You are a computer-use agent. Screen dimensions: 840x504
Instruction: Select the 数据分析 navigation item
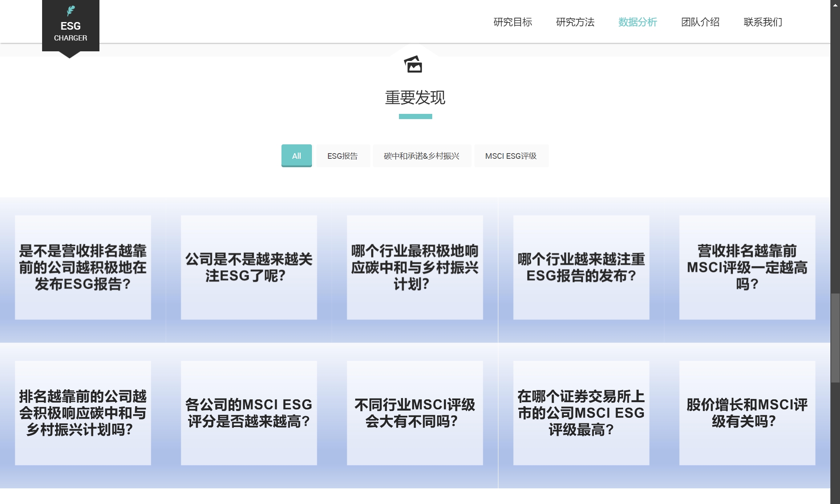pos(638,22)
